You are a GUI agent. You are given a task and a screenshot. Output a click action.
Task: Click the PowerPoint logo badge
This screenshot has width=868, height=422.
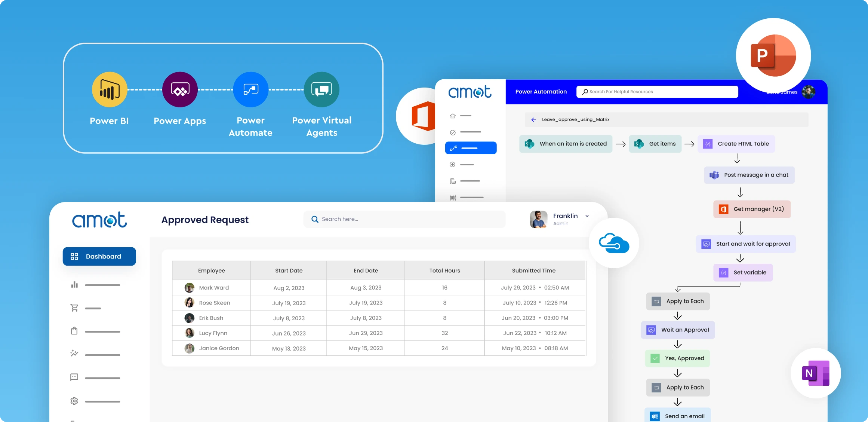pos(773,55)
